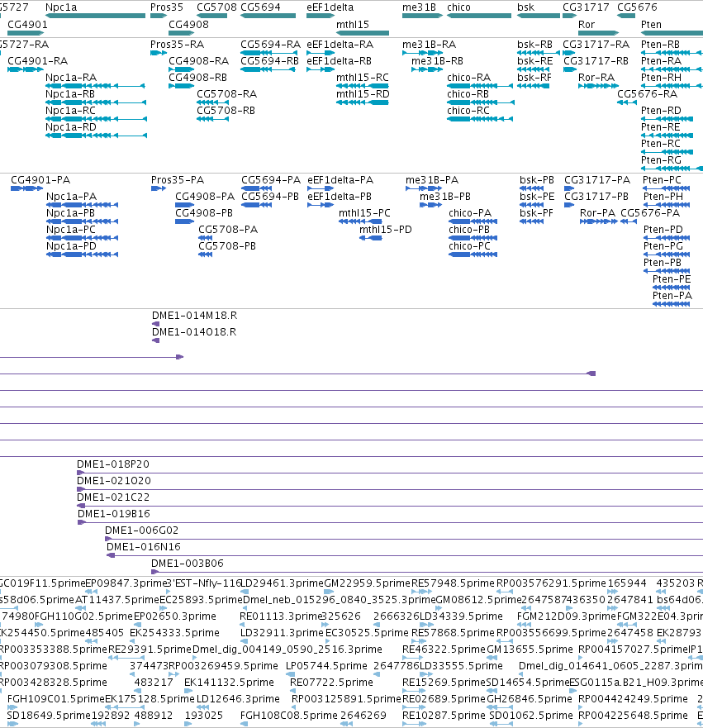703x728 pixels.
Task: Click the Npc1a-RA transcript
Action: coord(95,86)
